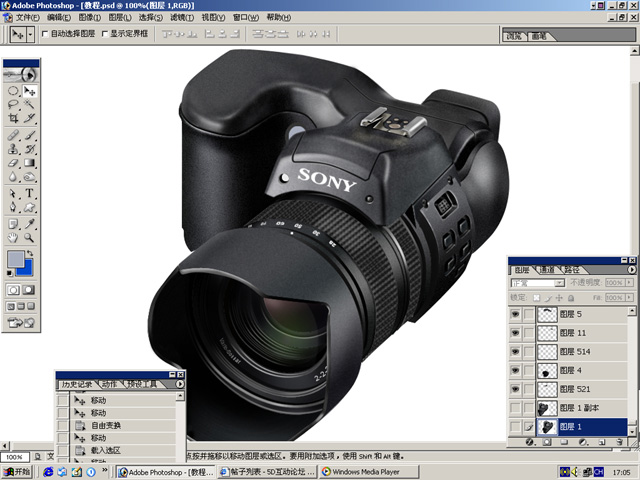640x480 pixels.
Task: Show 图层 1 副本 via visibility box
Action: (516, 408)
